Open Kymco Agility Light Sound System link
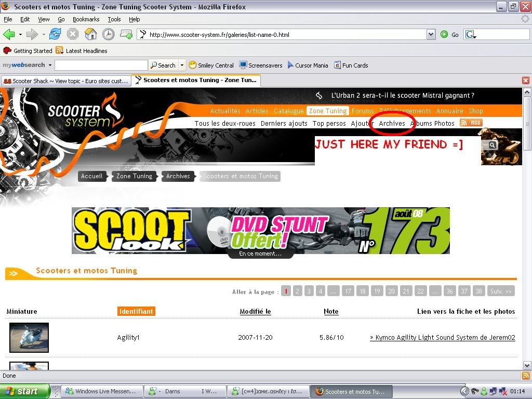This screenshot has height=399, width=532. (x=442, y=338)
